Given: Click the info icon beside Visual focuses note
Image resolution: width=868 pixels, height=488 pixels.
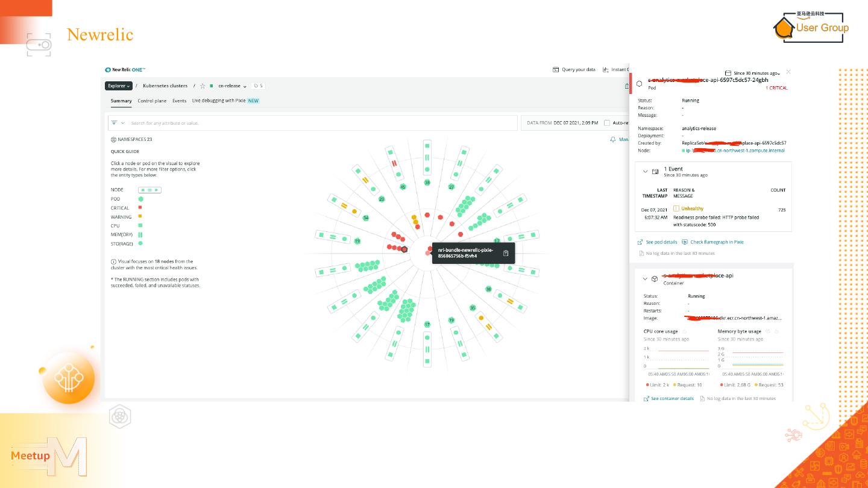Looking at the screenshot, I should [113, 261].
